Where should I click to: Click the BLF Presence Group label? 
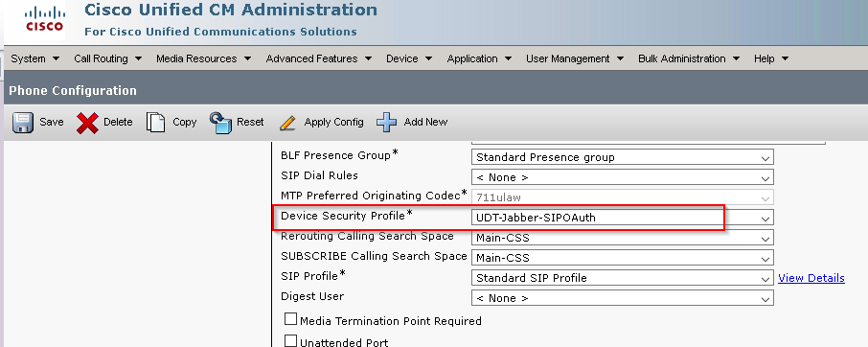pyautogui.click(x=339, y=155)
